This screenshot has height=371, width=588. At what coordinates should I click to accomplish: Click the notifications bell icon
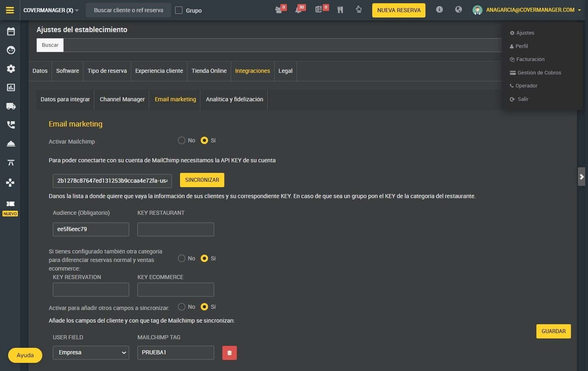[298, 10]
